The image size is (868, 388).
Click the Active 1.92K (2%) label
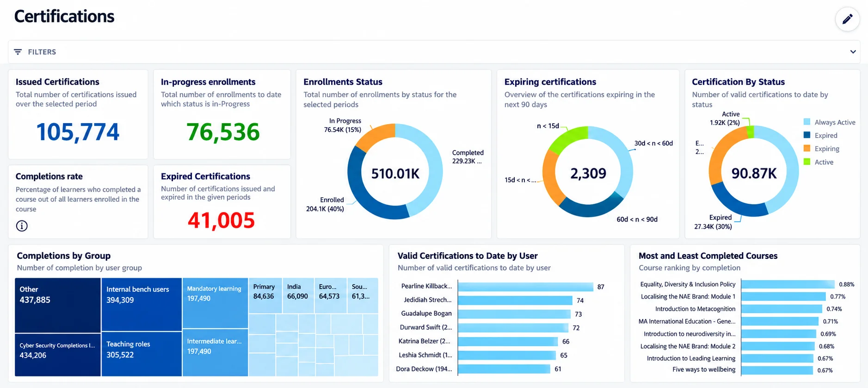725,119
